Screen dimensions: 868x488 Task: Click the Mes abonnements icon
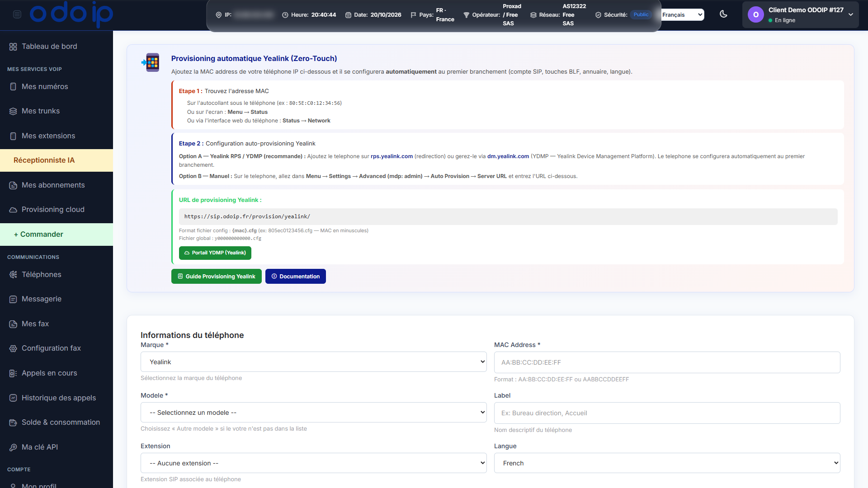[13, 185]
